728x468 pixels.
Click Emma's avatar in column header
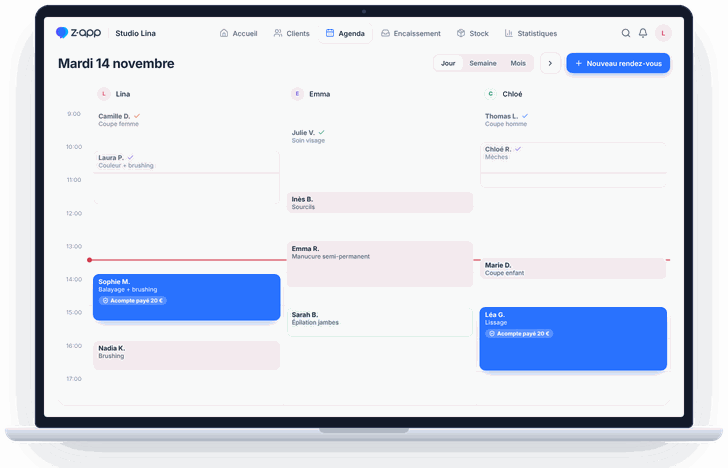pos(297,94)
